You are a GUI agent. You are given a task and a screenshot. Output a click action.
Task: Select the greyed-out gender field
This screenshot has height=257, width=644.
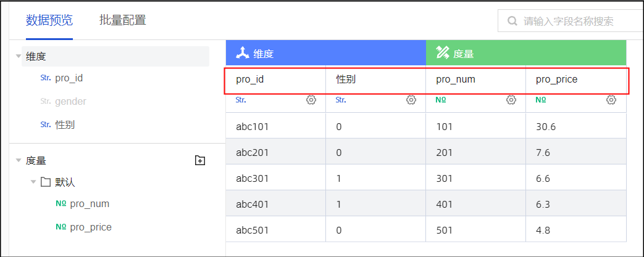click(70, 101)
